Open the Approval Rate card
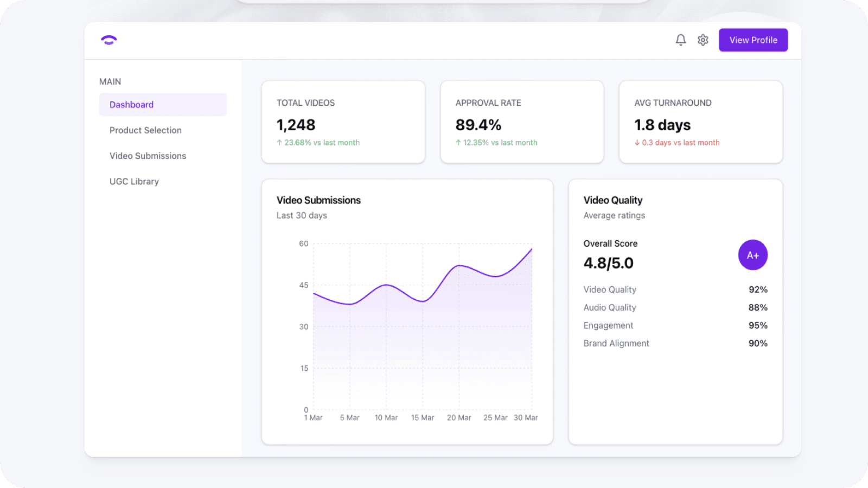 pyautogui.click(x=521, y=121)
